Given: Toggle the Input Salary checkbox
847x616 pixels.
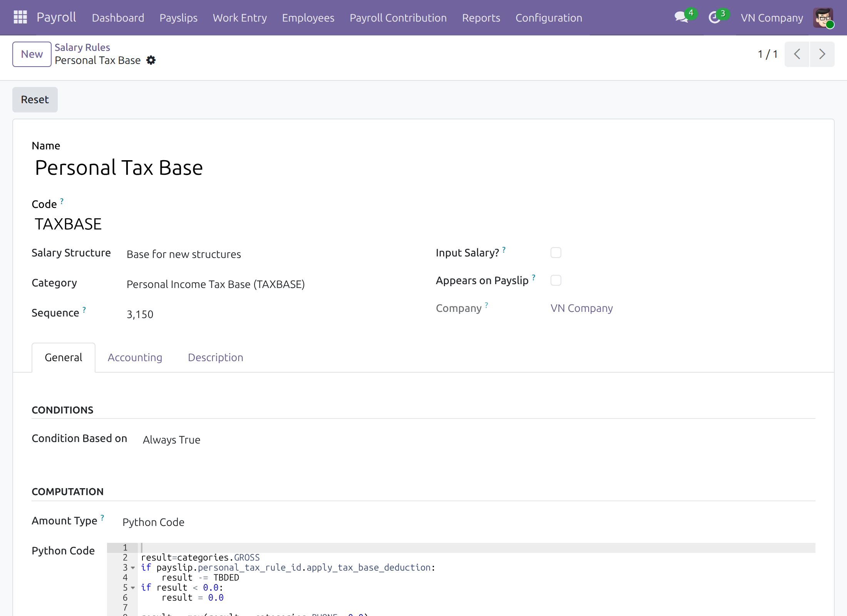Looking at the screenshot, I should (556, 253).
